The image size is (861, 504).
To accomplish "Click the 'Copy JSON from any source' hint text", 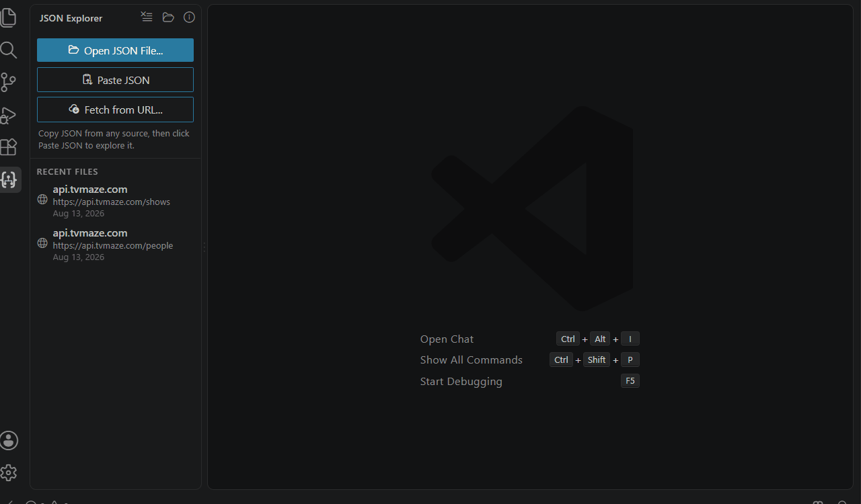I will point(114,140).
